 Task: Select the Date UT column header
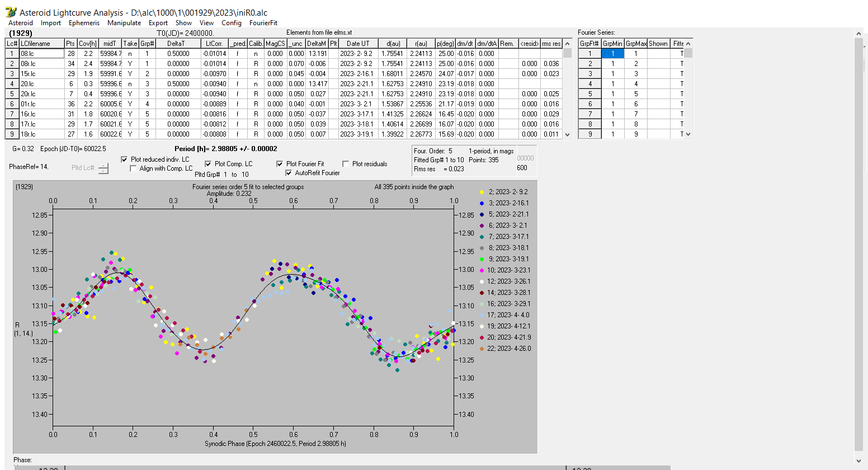(x=358, y=44)
